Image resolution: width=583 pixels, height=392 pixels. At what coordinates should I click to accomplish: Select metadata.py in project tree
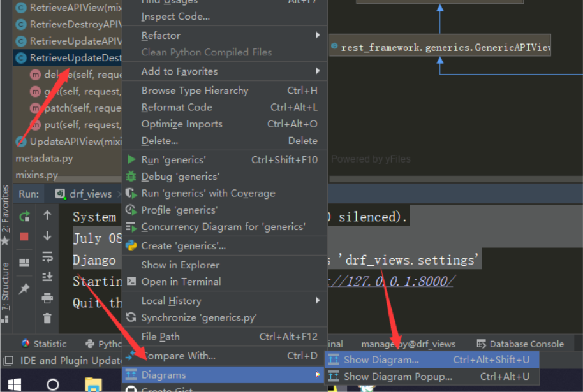(44, 158)
